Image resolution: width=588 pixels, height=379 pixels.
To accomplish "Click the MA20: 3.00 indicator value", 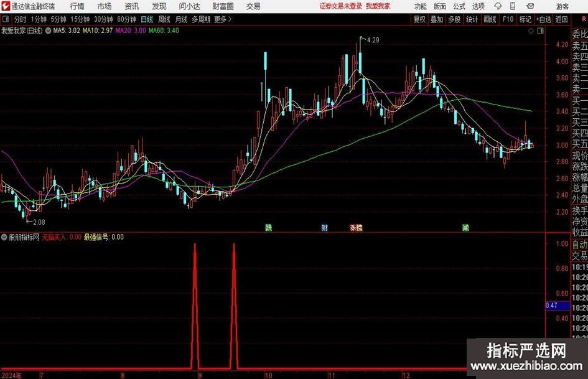I will point(131,30).
